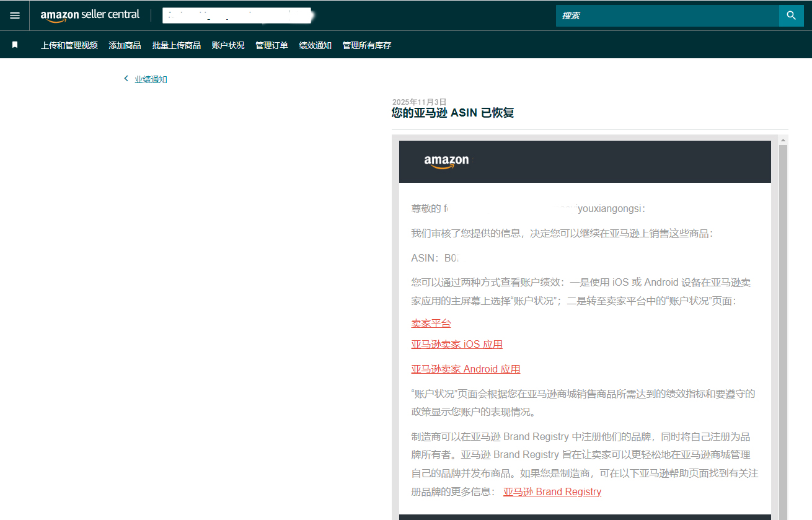Screen dimensions: 812x520
Task: Click the 卖家平台 link in the message
Action: tap(431, 323)
